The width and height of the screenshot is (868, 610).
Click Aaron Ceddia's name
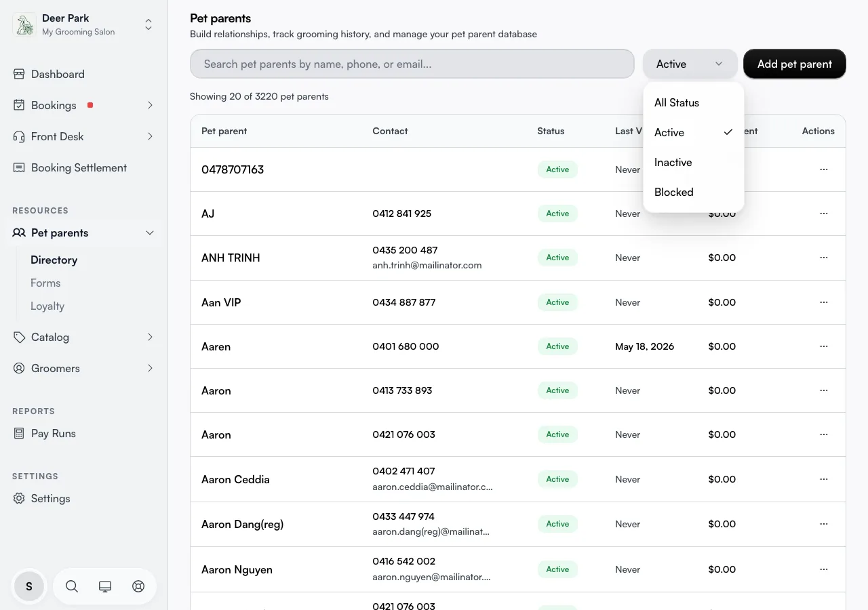[x=235, y=479]
